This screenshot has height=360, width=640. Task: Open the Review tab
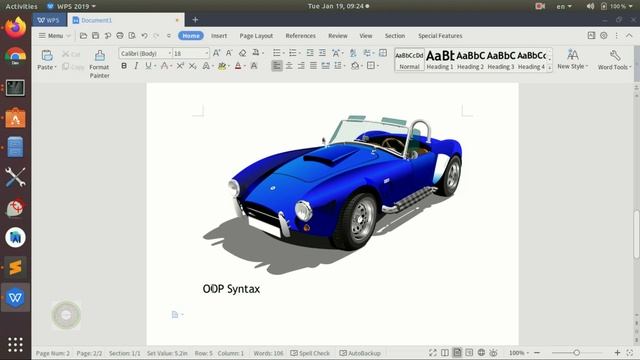pos(338,36)
